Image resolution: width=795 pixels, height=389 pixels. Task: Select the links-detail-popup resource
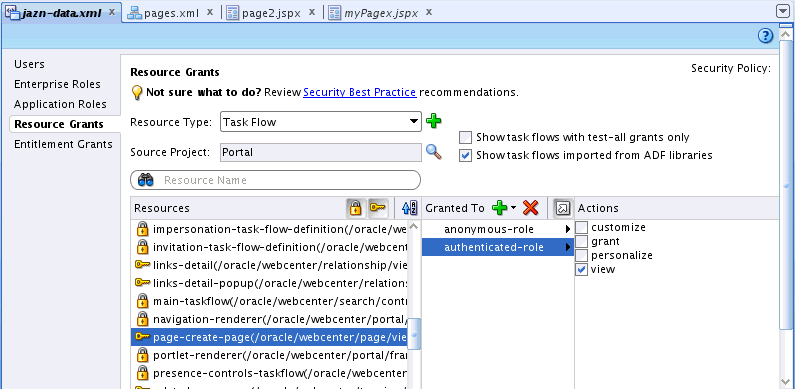(x=269, y=282)
